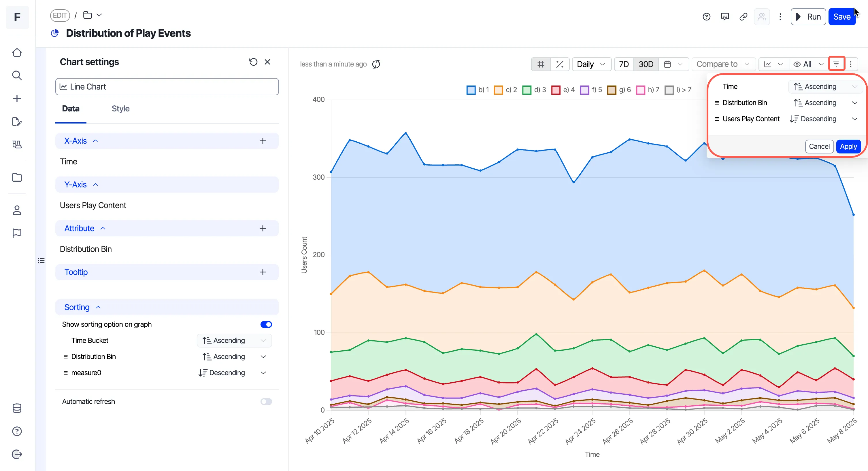Open the Home icon in sidebar
This screenshot has height=471, width=868.
click(x=17, y=52)
